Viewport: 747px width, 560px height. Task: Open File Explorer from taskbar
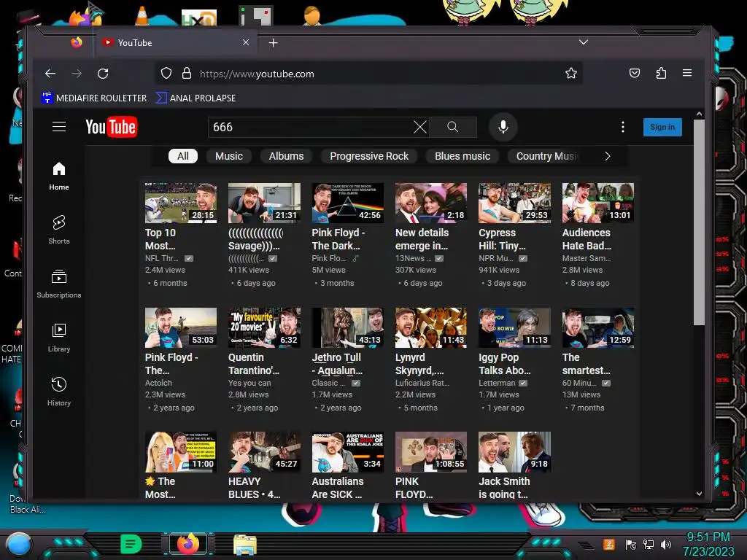(x=245, y=545)
